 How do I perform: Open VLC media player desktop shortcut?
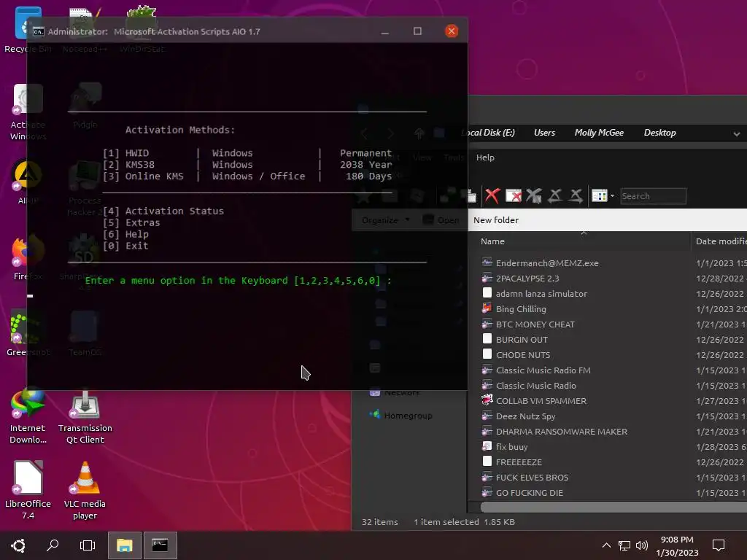[85, 490]
